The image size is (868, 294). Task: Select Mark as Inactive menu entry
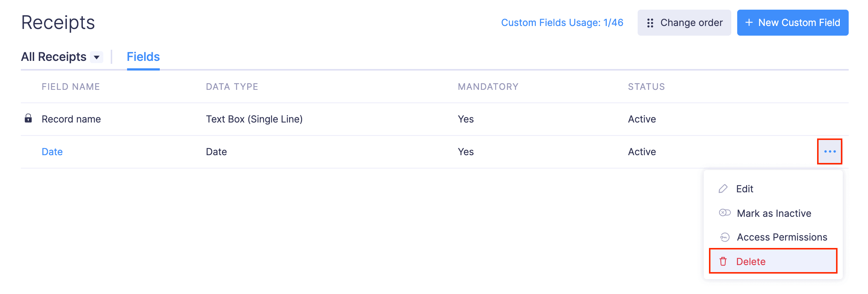point(774,213)
